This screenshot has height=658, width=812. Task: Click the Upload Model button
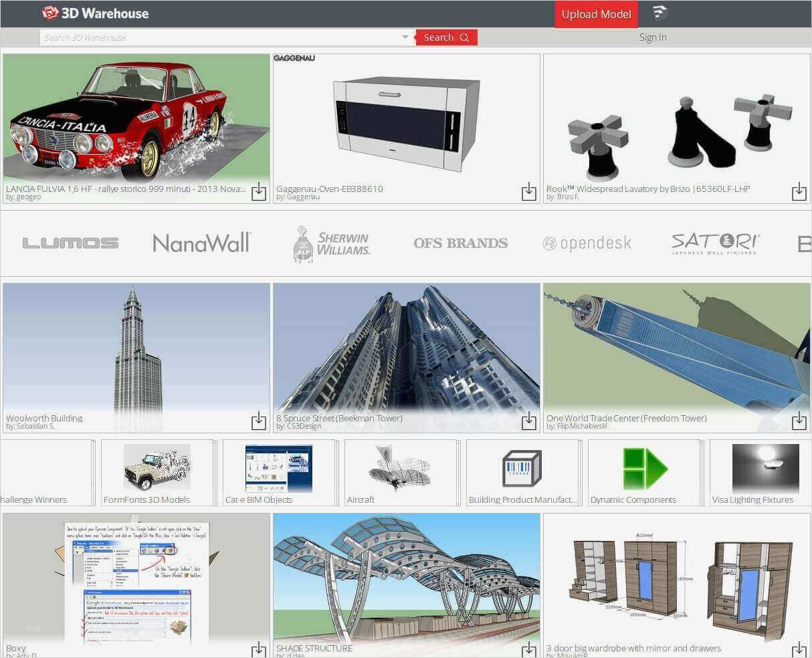tap(596, 14)
